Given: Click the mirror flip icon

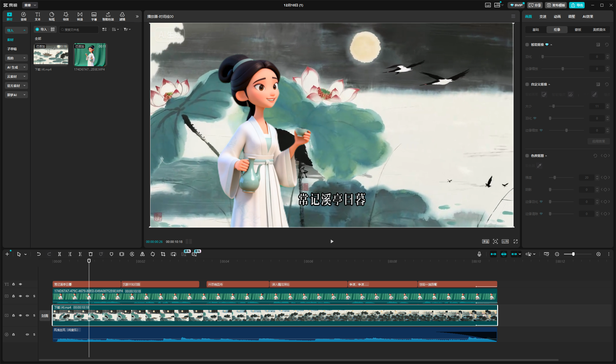Looking at the screenshot, I should [x=142, y=254].
